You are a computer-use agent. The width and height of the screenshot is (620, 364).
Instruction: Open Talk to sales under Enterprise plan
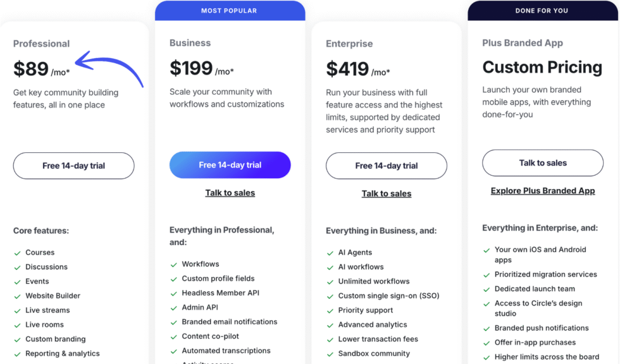point(386,193)
